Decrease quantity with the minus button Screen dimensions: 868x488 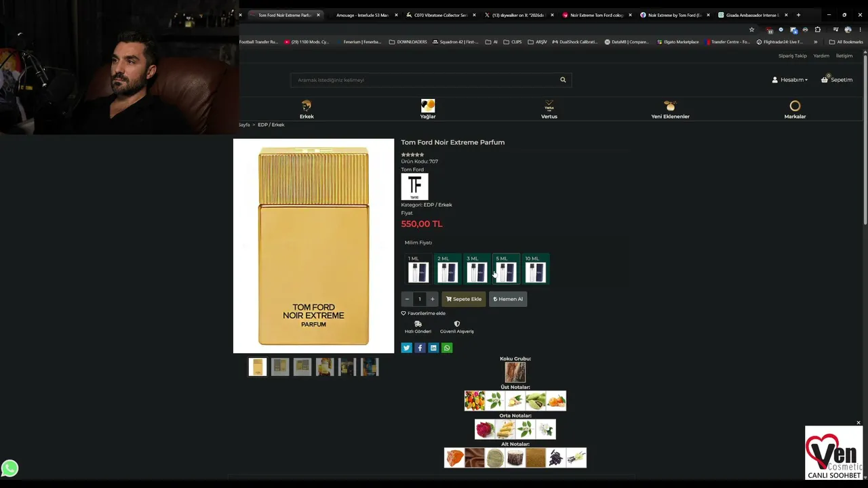click(407, 299)
